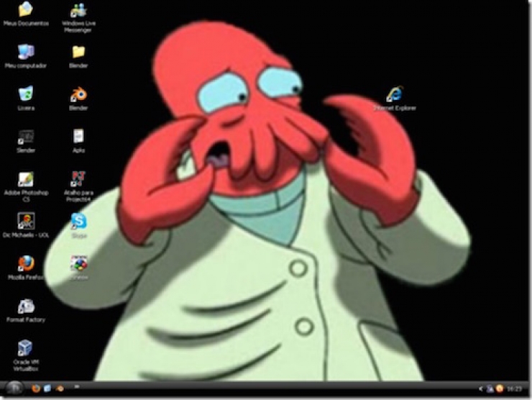Open the Skype desktop shortcut
Screen dimensions: 532x400
click(78, 221)
